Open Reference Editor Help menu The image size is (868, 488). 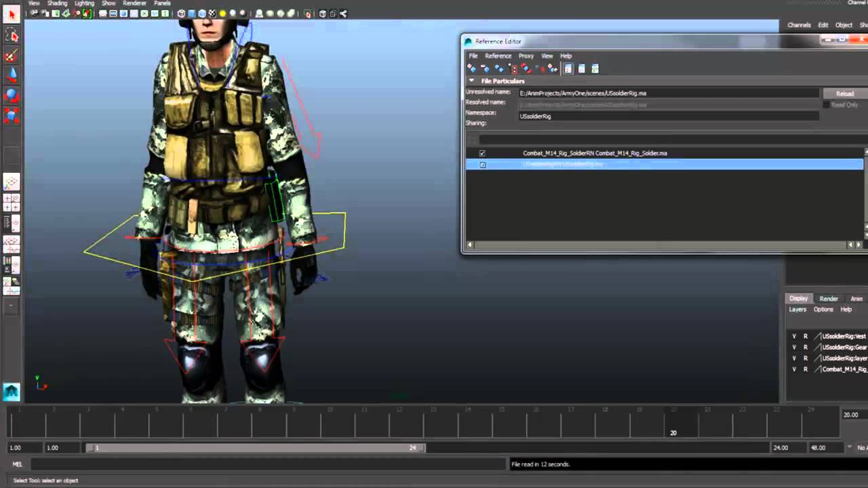click(x=566, y=56)
